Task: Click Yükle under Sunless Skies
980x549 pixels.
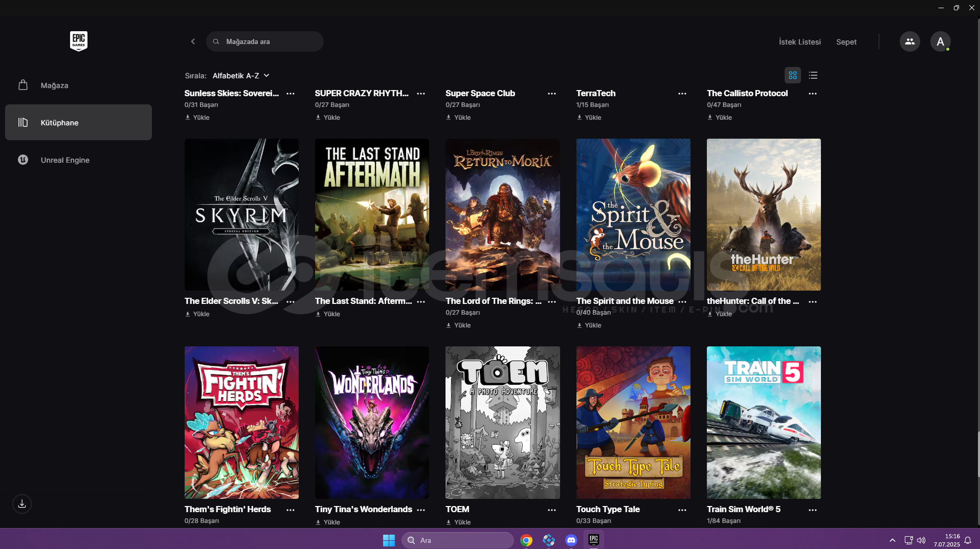Action: pyautogui.click(x=197, y=117)
